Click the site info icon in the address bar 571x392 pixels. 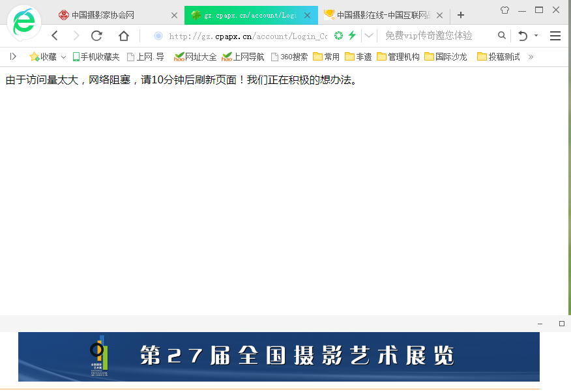coord(158,36)
